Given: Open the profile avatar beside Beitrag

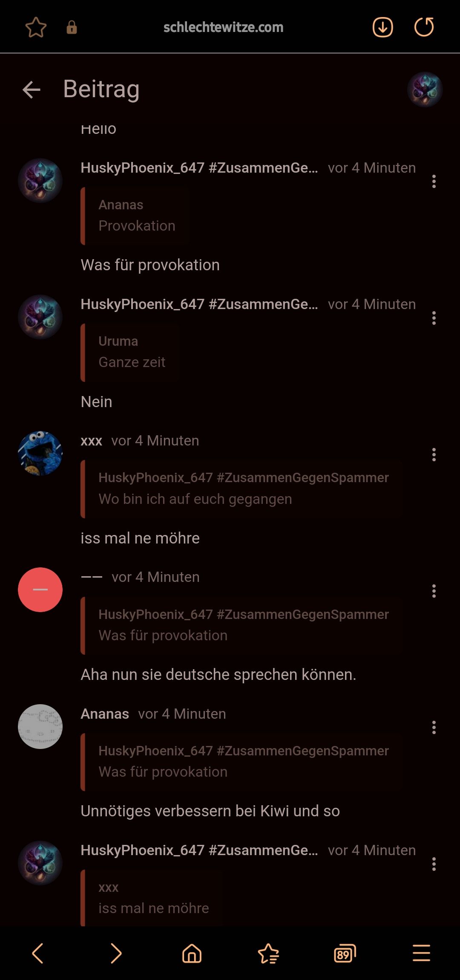Looking at the screenshot, I should pos(425,90).
